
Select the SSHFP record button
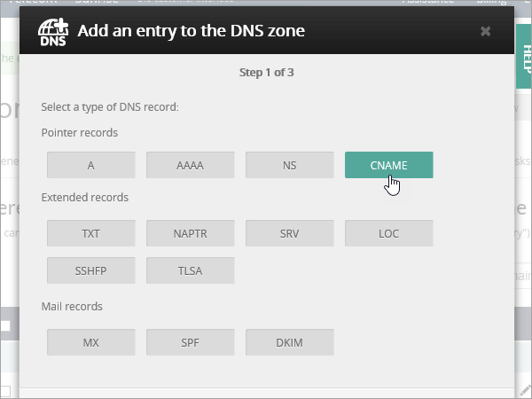coord(90,270)
